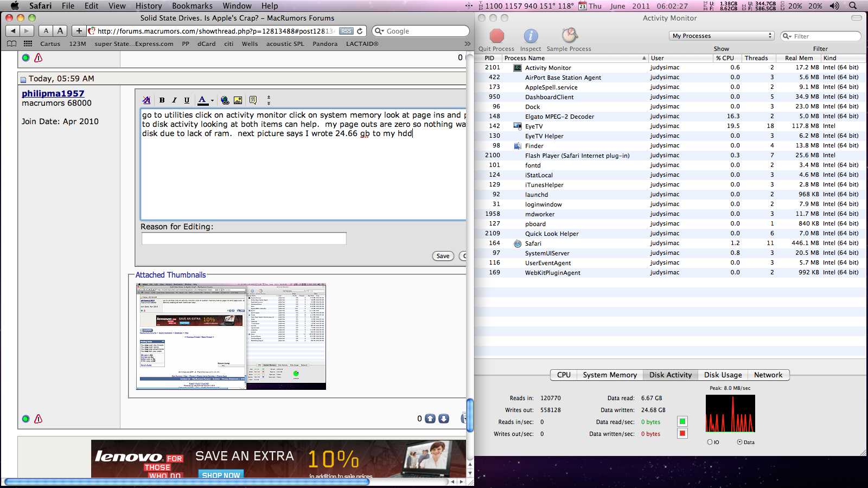Screen dimensions: 868x488
Task: Click the remove formatting icon in the post editor
Action: click(x=146, y=100)
